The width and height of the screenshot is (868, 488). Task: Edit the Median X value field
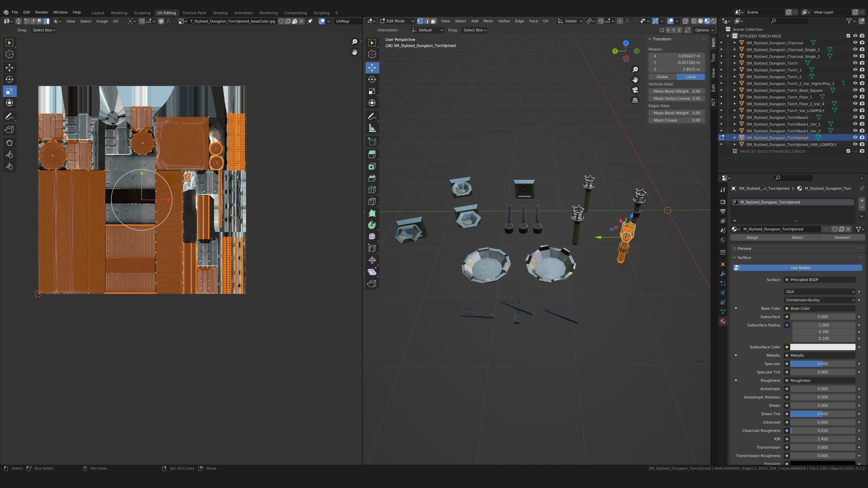pyautogui.click(x=677, y=56)
